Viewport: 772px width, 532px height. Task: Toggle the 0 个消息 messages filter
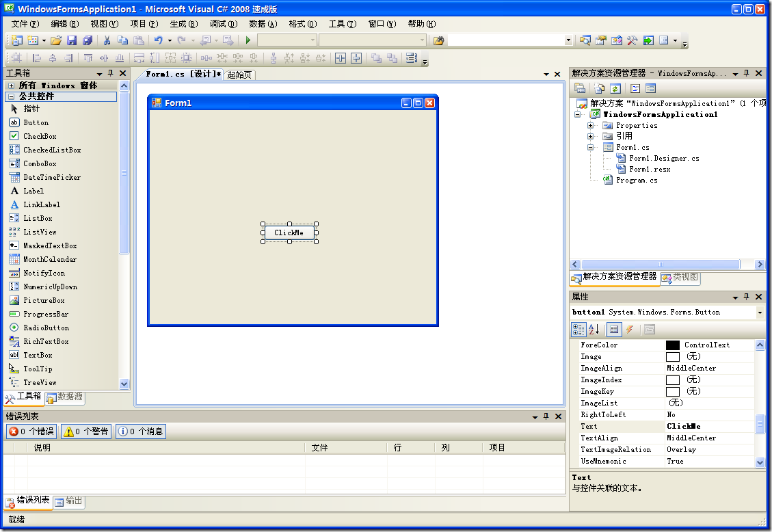141,431
